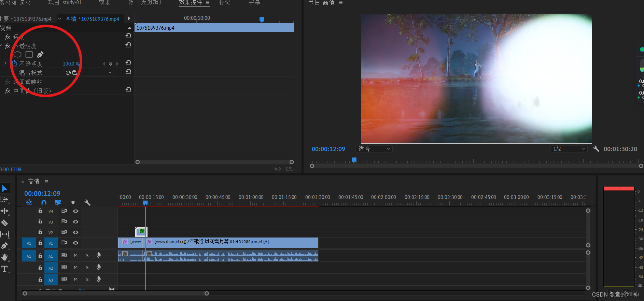Add or remove opacity keyframe
Screen dimensions: 644x301
coord(110,64)
